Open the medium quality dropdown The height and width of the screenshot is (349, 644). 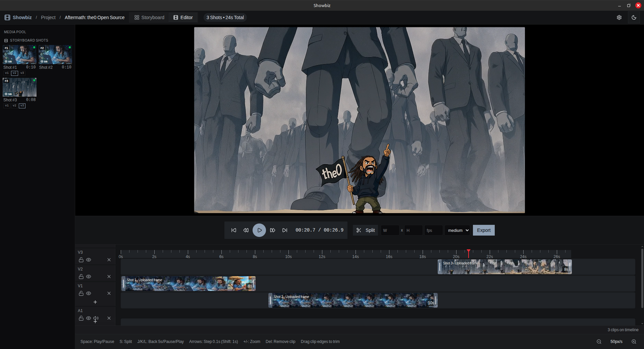pyautogui.click(x=458, y=230)
